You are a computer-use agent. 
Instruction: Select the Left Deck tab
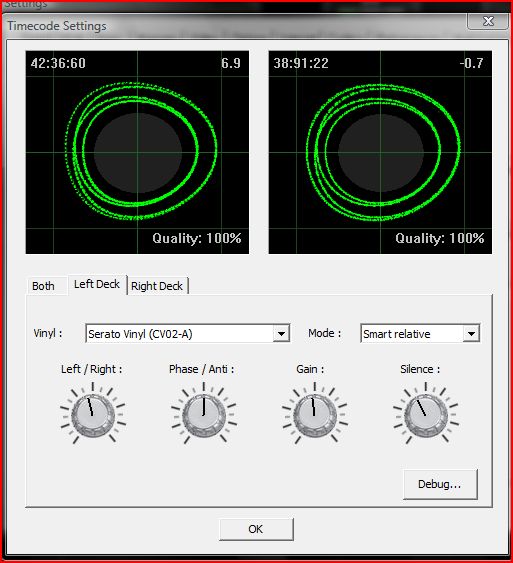pos(97,284)
